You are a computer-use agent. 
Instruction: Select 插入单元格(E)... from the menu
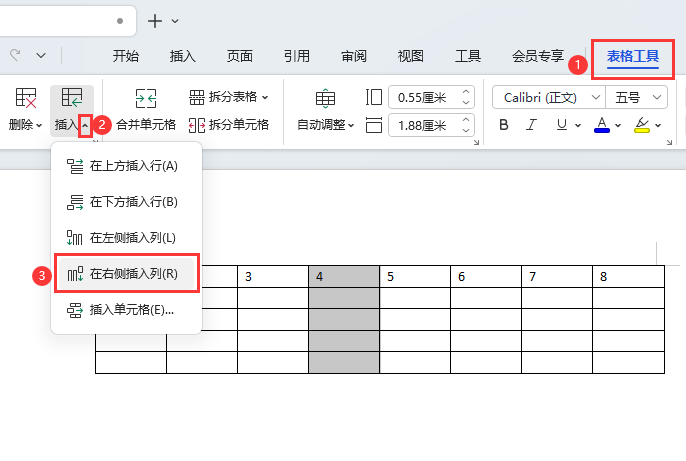pyautogui.click(x=126, y=310)
